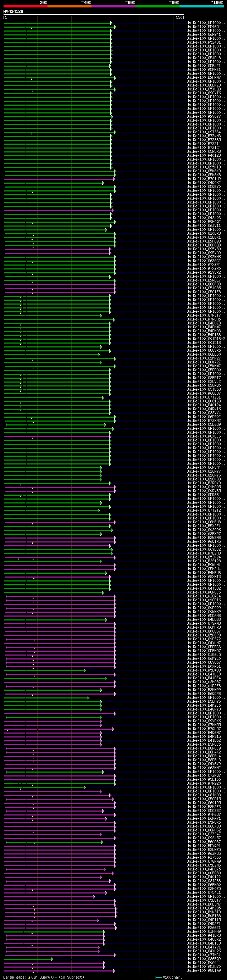The image size is (227, 980).
Task: Select the UniRef100_Q5K8X9 label
Action: (x=204, y=171)
